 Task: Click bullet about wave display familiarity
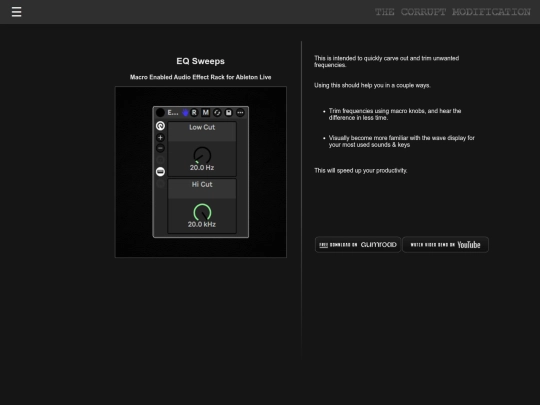(x=402, y=141)
